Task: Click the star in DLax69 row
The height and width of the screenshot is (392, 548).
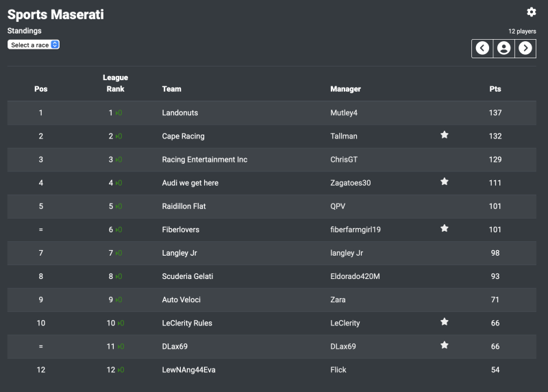Action: [444, 345]
